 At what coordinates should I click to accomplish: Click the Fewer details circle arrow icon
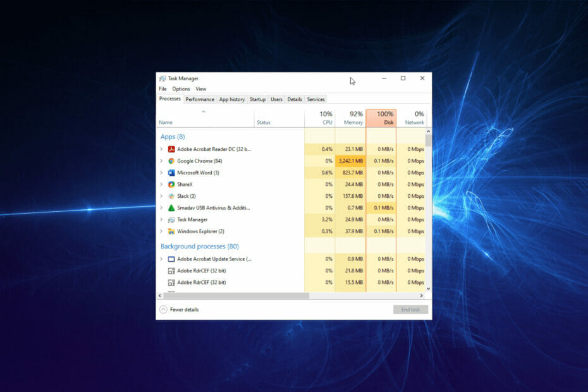pyautogui.click(x=163, y=309)
